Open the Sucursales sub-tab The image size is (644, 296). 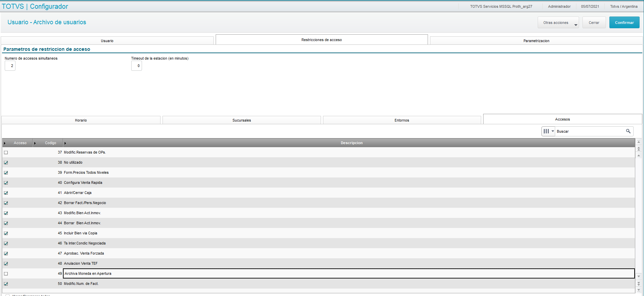click(242, 120)
